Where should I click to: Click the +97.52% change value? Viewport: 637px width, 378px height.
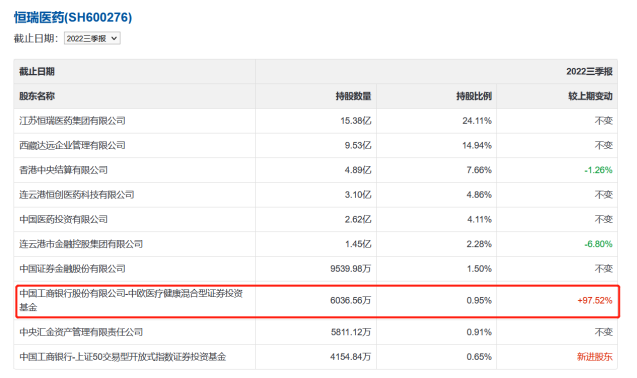coord(595,300)
